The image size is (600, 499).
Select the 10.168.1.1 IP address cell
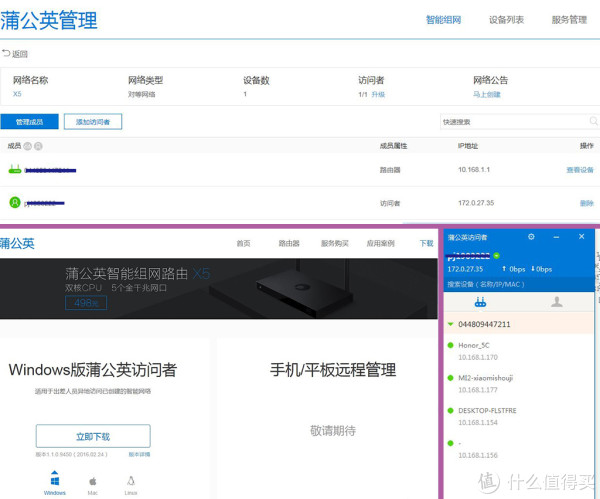(474, 170)
